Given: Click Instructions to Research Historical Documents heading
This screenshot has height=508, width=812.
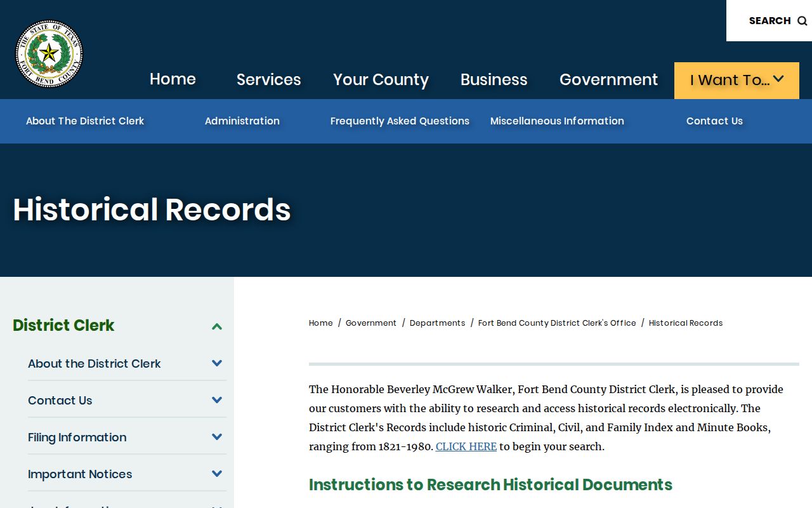Looking at the screenshot, I should pyautogui.click(x=490, y=485).
